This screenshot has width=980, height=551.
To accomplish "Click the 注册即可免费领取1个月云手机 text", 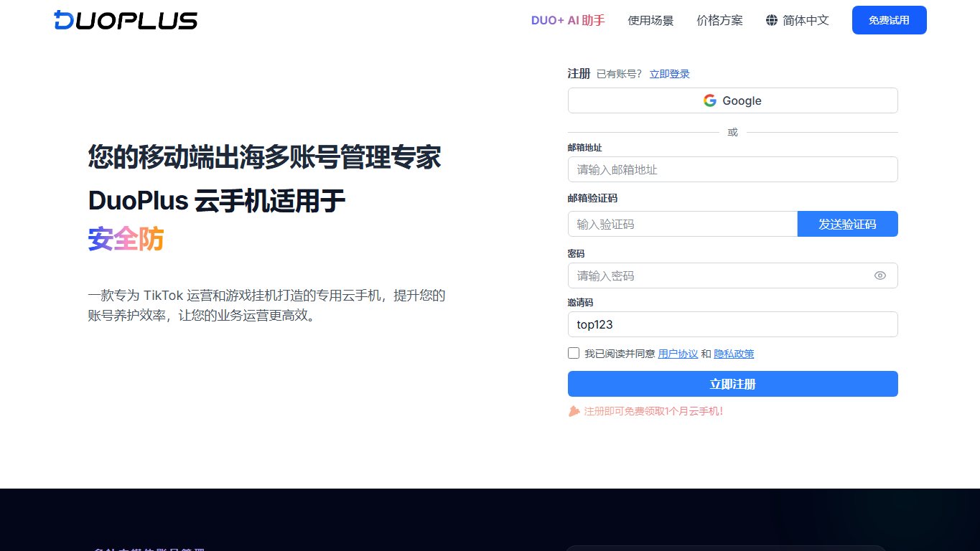I will 653,411.
